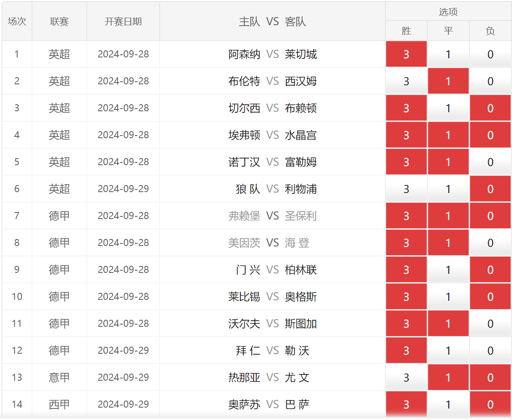Select draw option 1 for 拜仁 vs 勒沃

click(448, 351)
